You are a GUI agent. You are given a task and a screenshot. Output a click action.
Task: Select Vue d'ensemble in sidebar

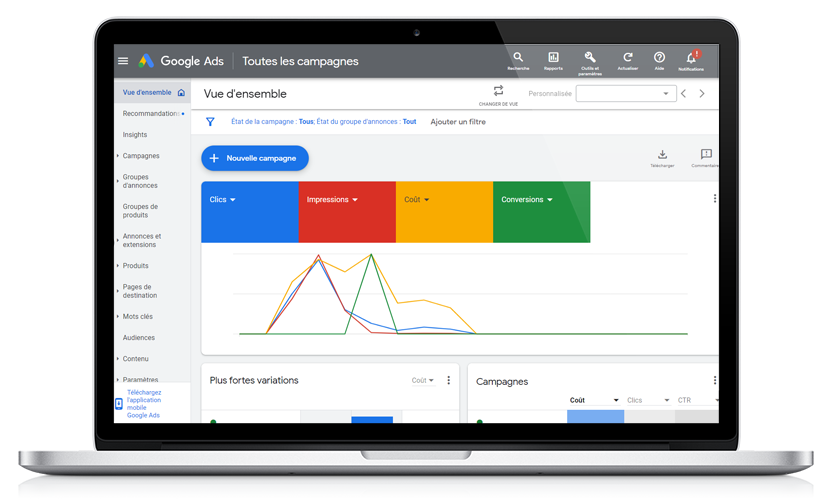click(147, 92)
